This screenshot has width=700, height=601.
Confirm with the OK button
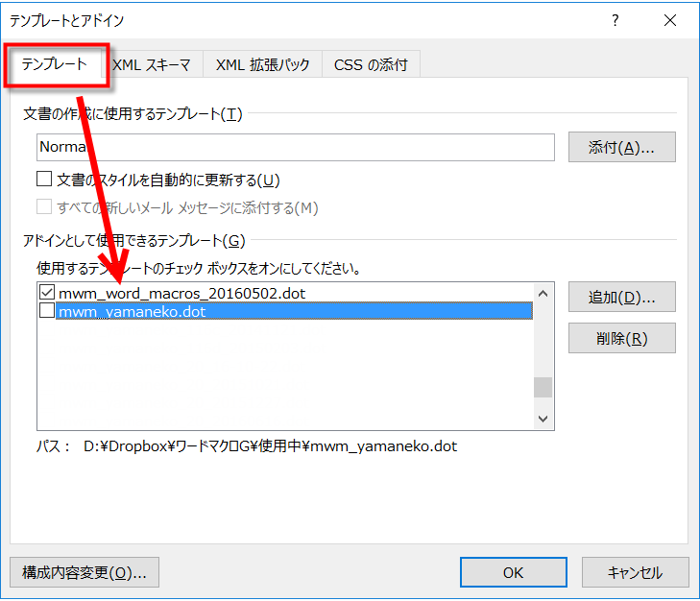click(513, 572)
